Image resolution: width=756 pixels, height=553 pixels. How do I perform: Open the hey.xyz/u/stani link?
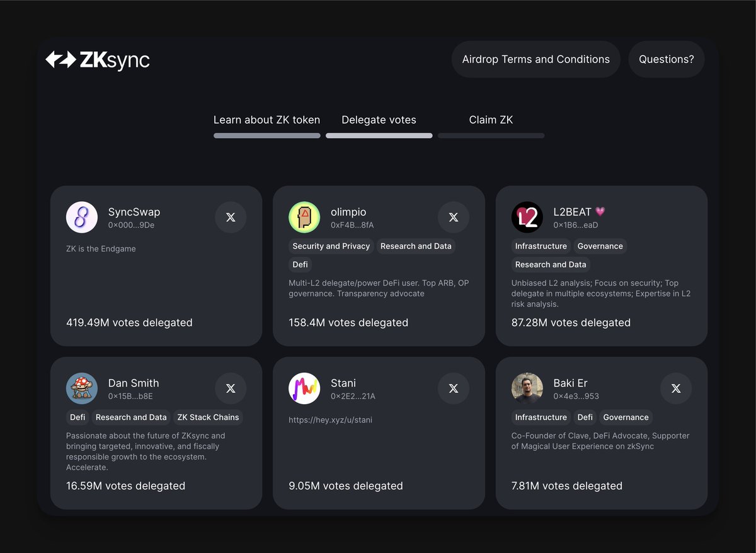point(331,419)
